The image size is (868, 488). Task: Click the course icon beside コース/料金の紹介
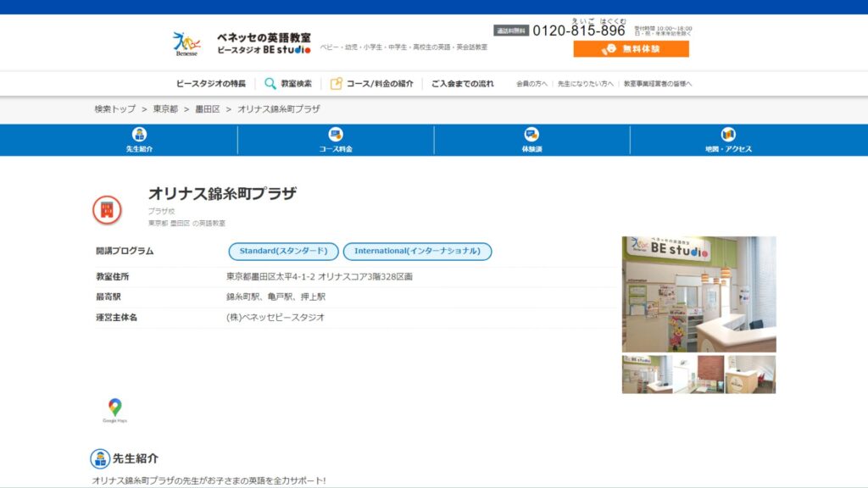[336, 84]
